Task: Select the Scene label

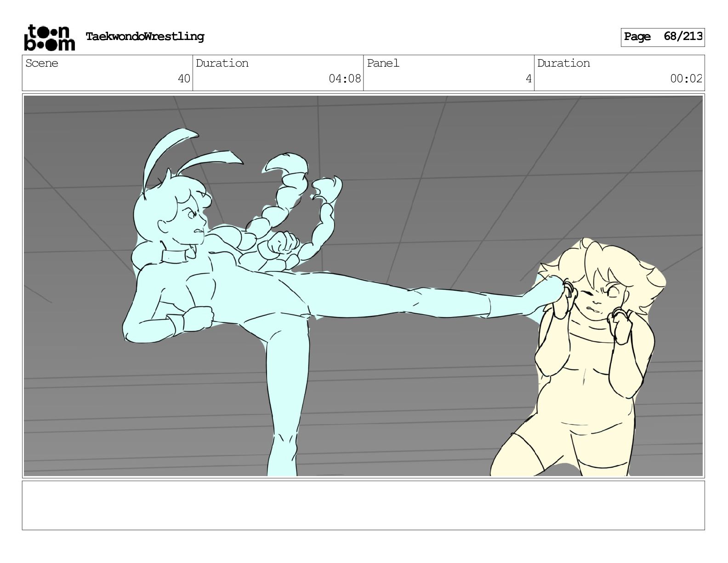Action: pyautogui.click(x=42, y=63)
